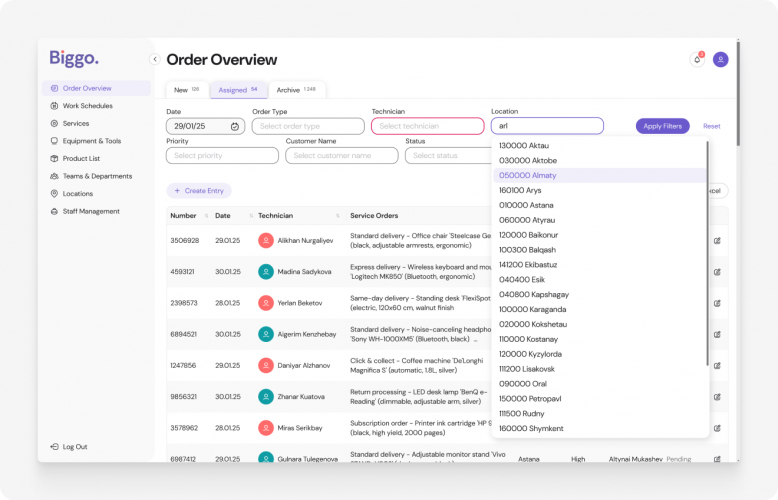Screen dimensions: 778x500
Task: Click the Product List sidebar icon
Action: point(55,159)
